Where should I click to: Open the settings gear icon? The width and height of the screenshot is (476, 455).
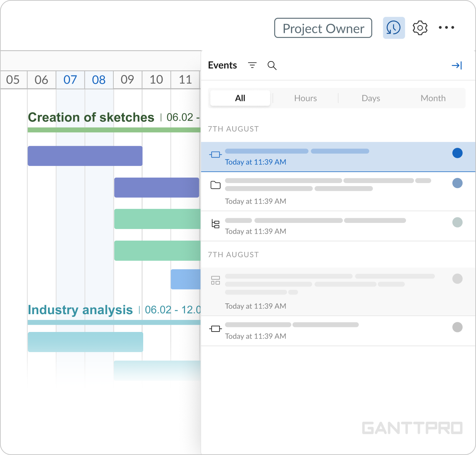pyautogui.click(x=420, y=28)
